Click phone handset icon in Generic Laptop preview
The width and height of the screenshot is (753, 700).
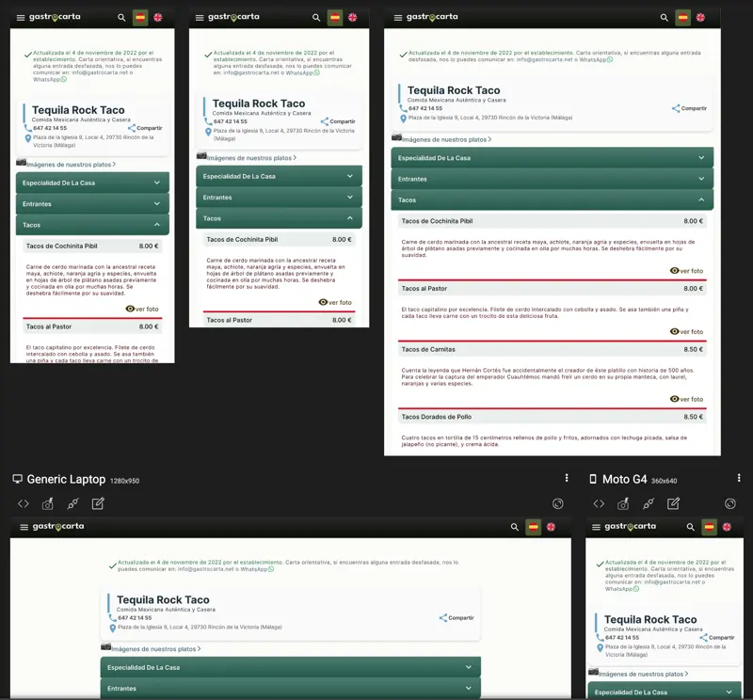113,618
